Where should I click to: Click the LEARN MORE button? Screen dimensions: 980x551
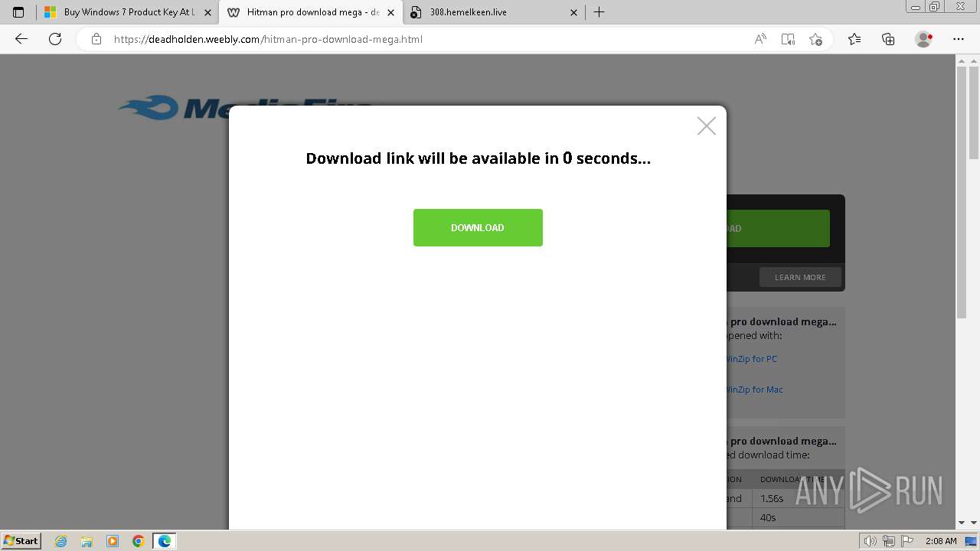tap(800, 277)
